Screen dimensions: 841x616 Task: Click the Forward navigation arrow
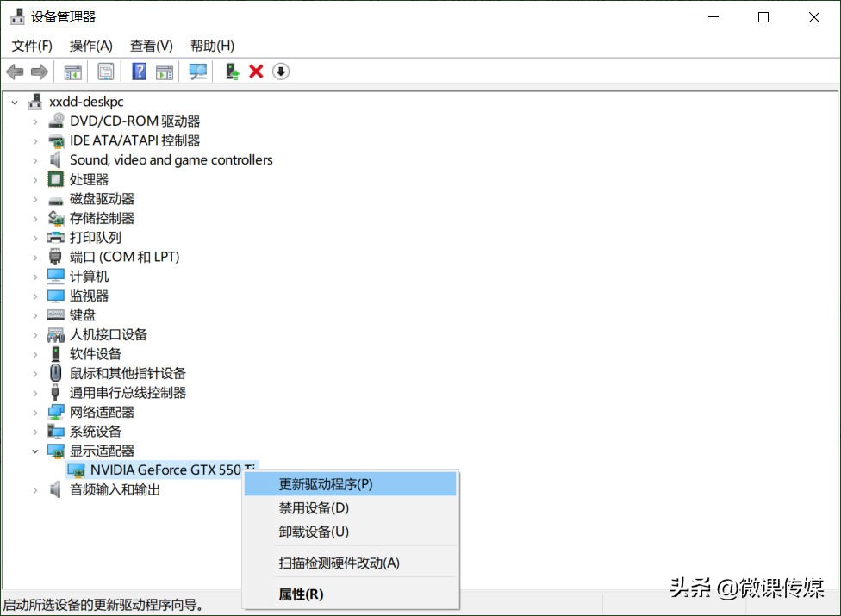coord(39,72)
